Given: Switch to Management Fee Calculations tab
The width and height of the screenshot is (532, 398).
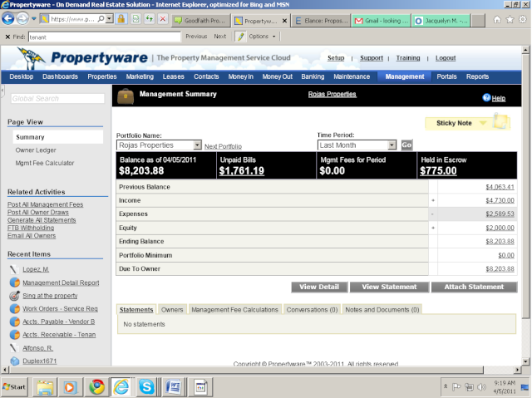Looking at the screenshot, I should 234,310.
